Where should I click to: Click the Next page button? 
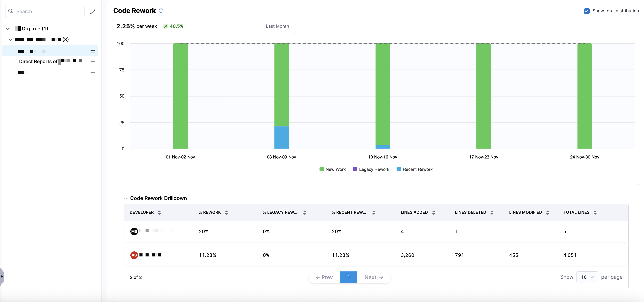coord(374,277)
